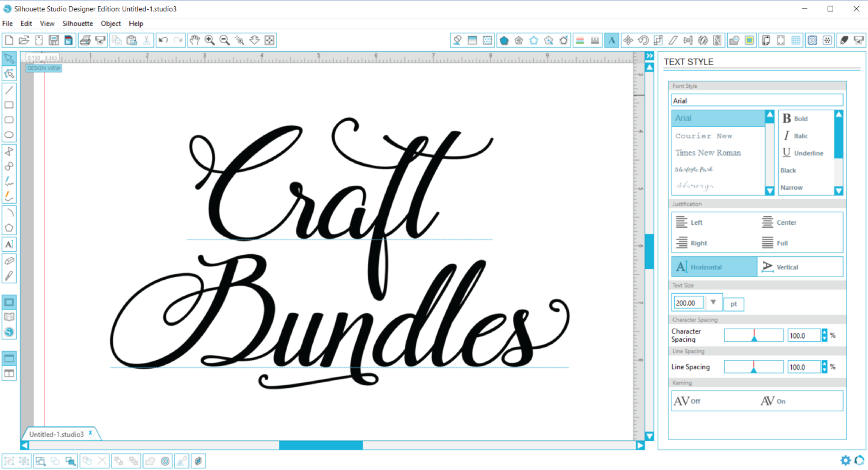
Task: Open the Fill Color pentagon icon
Action: [504, 40]
